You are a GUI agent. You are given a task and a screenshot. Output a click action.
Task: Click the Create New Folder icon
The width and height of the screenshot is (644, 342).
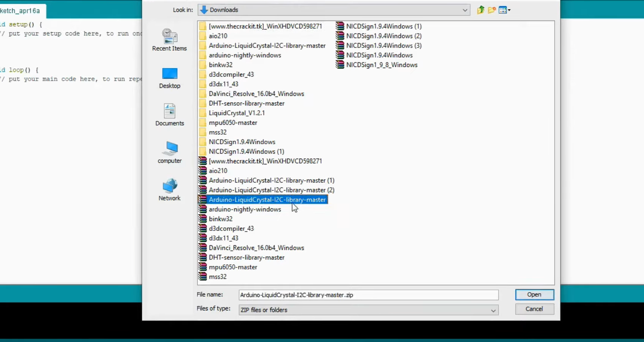(x=492, y=10)
